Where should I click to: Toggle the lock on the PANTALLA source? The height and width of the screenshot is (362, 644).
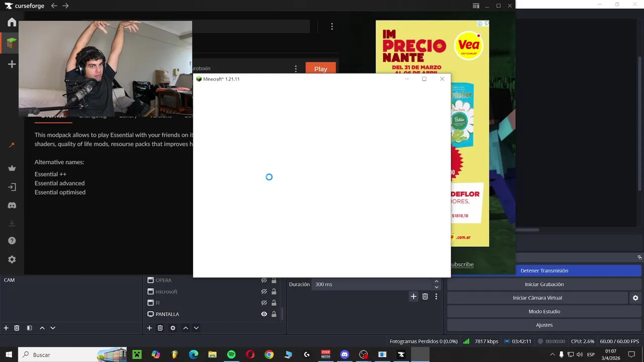point(274,314)
